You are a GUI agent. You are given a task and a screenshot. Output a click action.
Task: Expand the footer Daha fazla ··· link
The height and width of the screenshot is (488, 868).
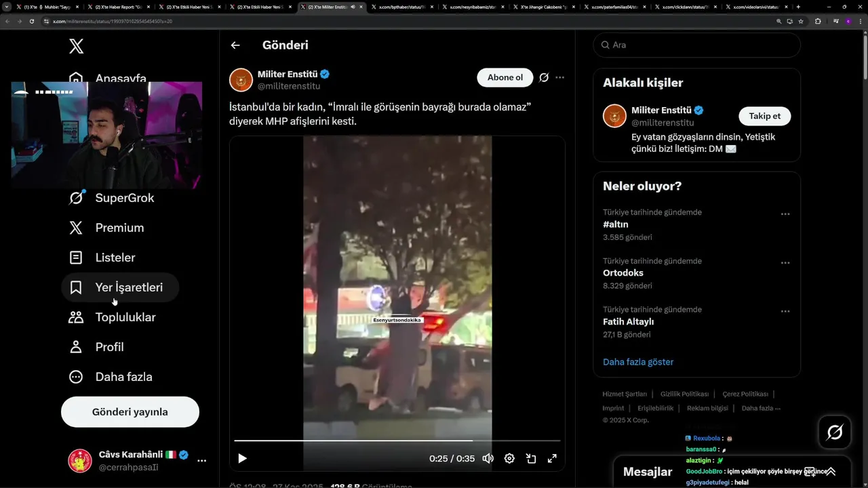[761, 408]
